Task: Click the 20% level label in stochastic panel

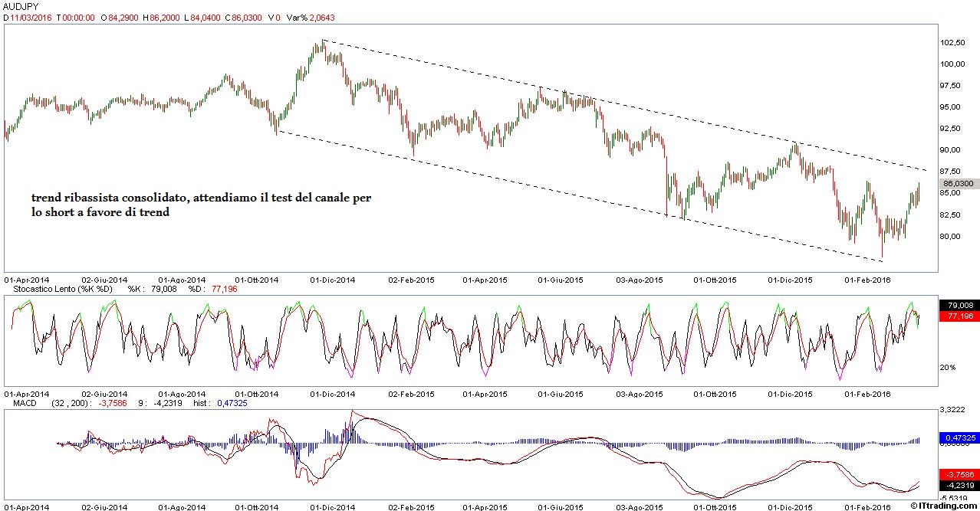Action: 948,368
